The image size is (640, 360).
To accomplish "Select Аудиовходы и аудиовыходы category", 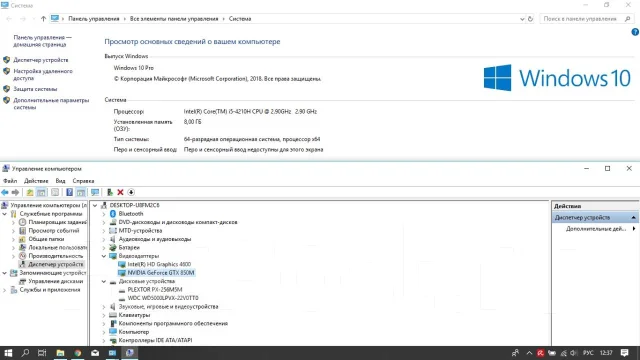I will click(155, 239).
